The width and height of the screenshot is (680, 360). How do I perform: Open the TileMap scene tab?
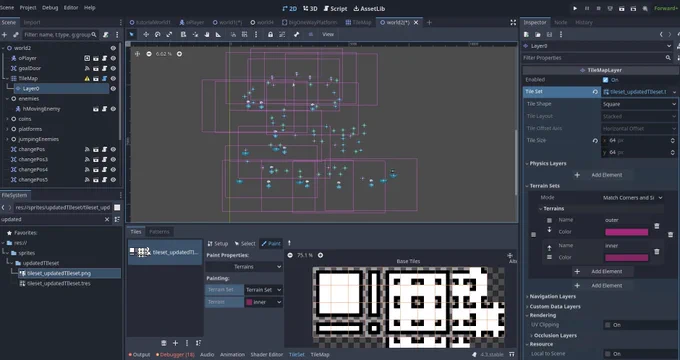(x=358, y=23)
